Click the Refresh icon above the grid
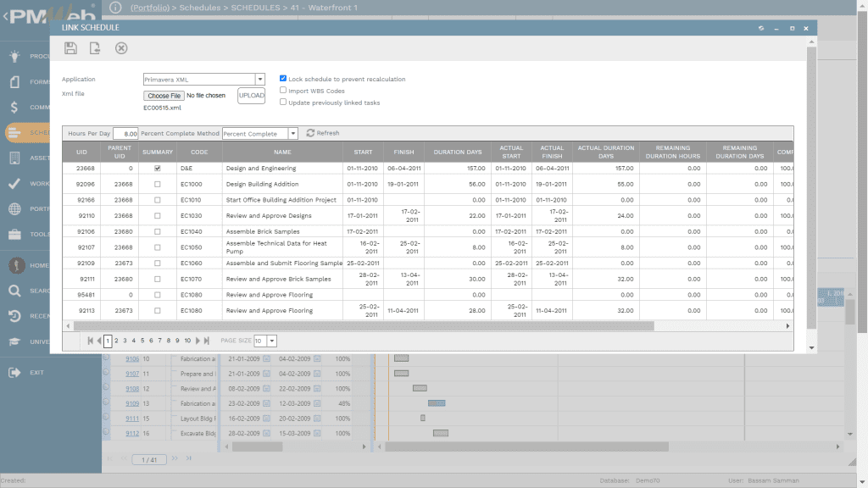Viewport: 868px width, 488px height. click(310, 133)
